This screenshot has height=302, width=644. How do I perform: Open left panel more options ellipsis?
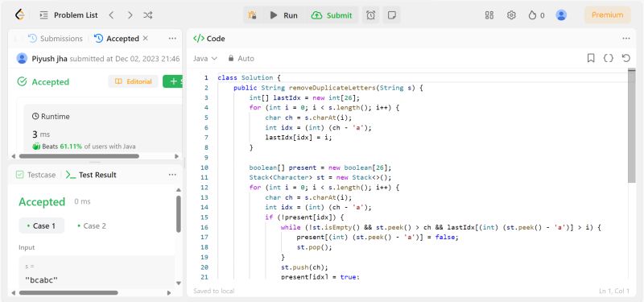coord(172,38)
